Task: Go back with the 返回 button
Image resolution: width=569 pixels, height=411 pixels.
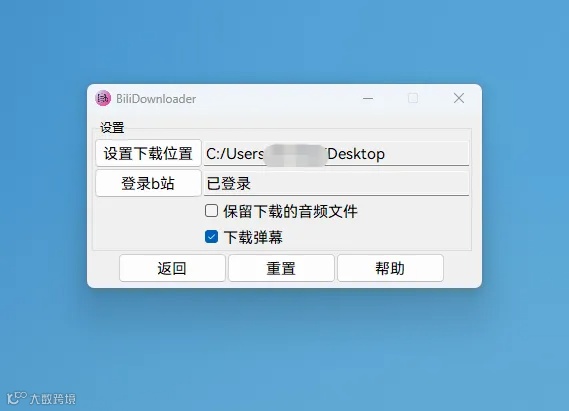Action: click(172, 268)
